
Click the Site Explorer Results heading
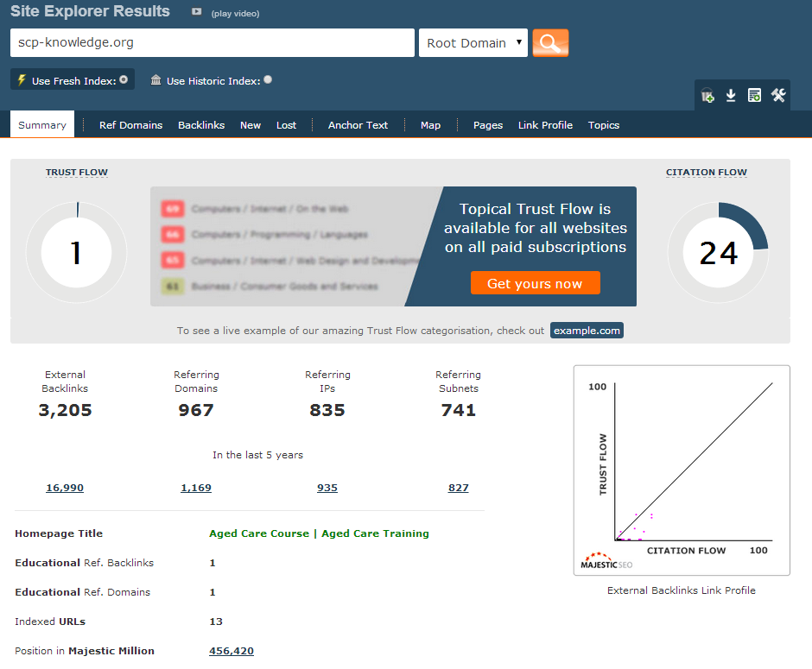pyautogui.click(x=90, y=11)
